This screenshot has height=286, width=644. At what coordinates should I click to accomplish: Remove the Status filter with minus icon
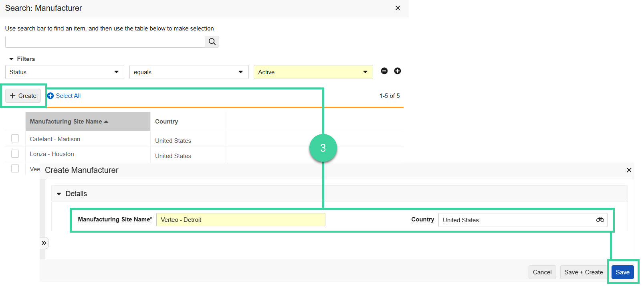(384, 71)
